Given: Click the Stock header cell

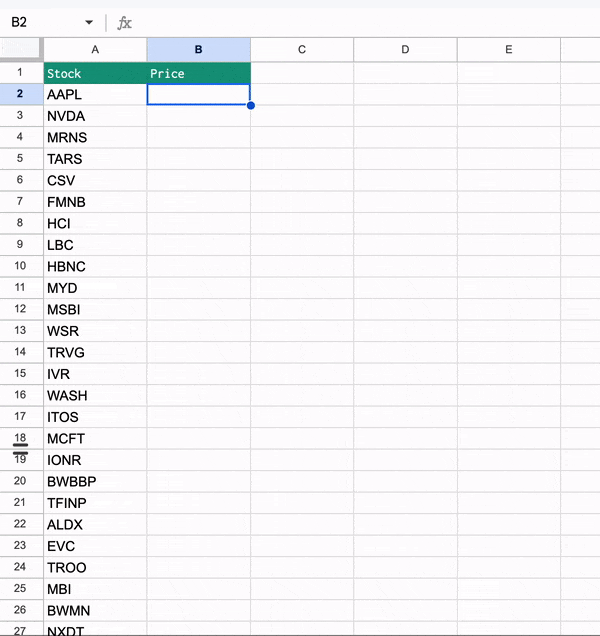Looking at the screenshot, I should point(95,73).
